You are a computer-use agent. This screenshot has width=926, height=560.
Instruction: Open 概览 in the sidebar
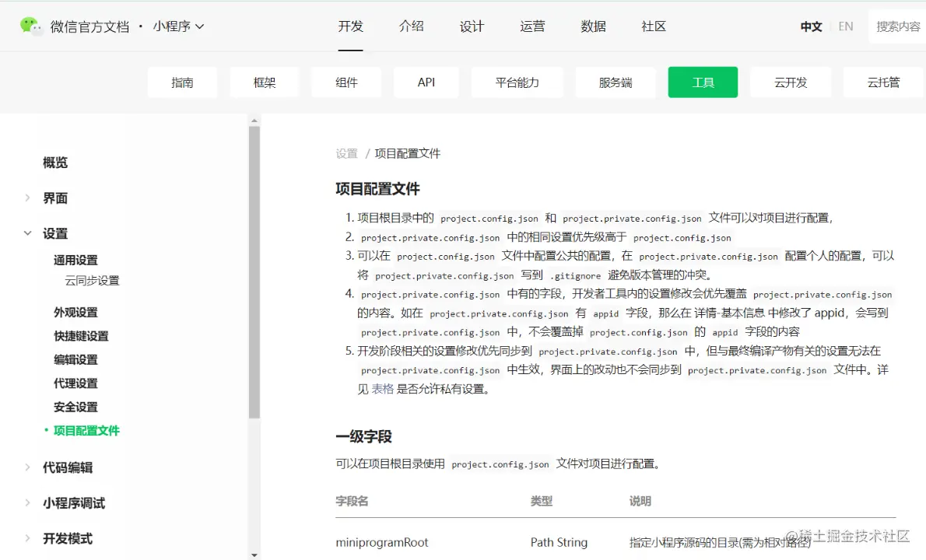tap(55, 163)
